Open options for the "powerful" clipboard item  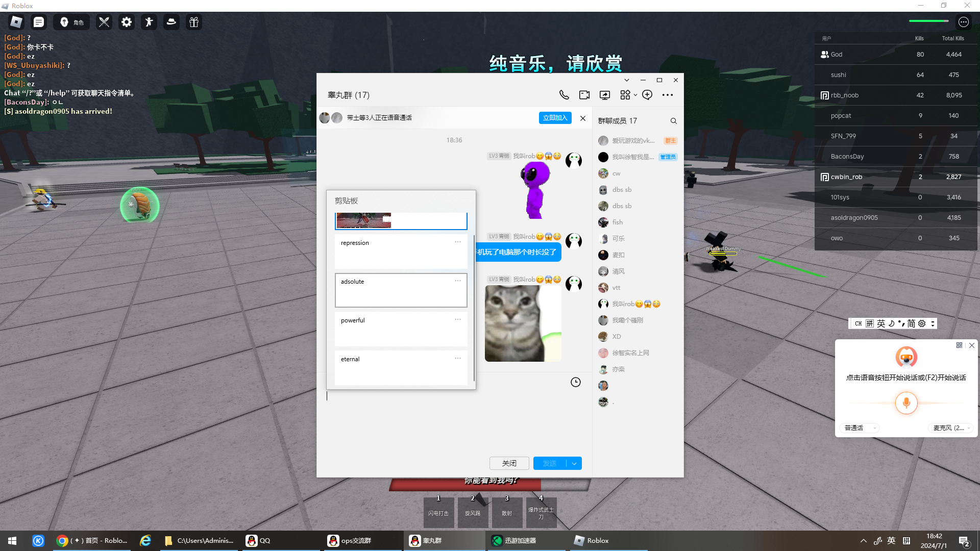pyautogui.click(x=458, y=319)
